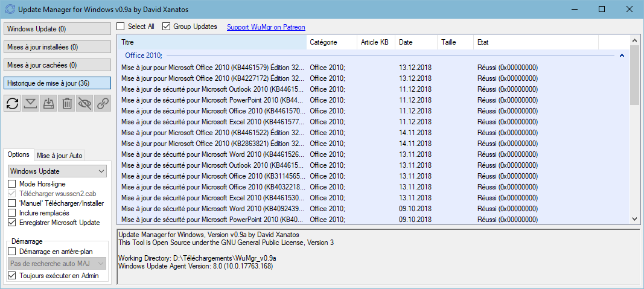This screenshot has height=289, width=644.
Task: Enable Inclure remplacés checkbox
Action: (12, 213)
